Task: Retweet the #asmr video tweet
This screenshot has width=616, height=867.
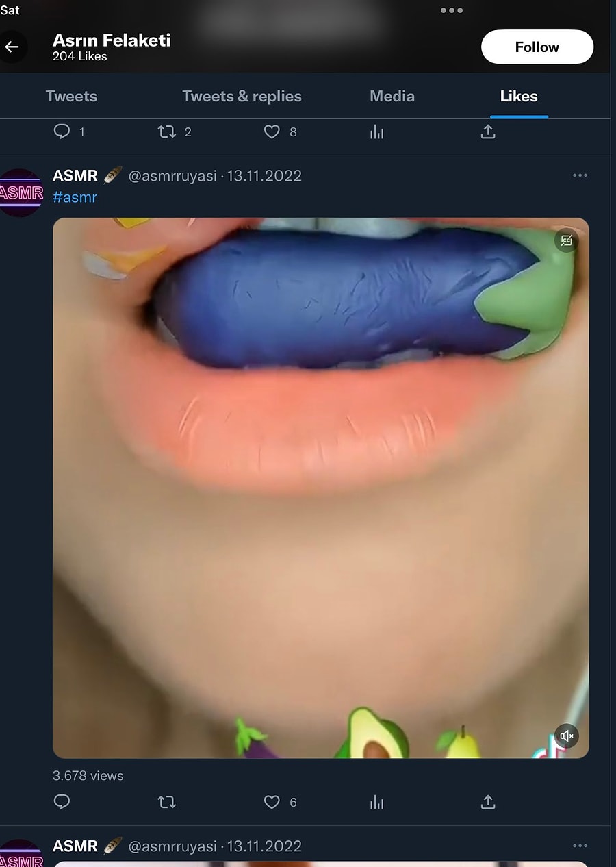Action: pos(167,802)
